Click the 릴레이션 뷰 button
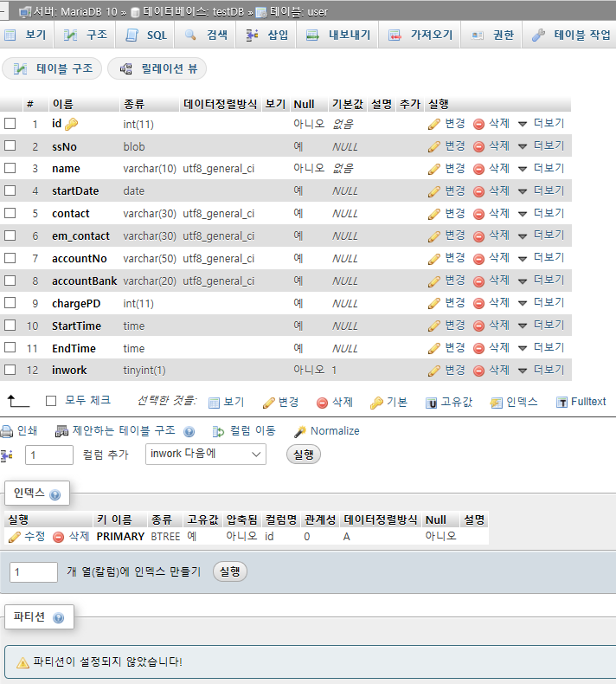 coord(157,69)
